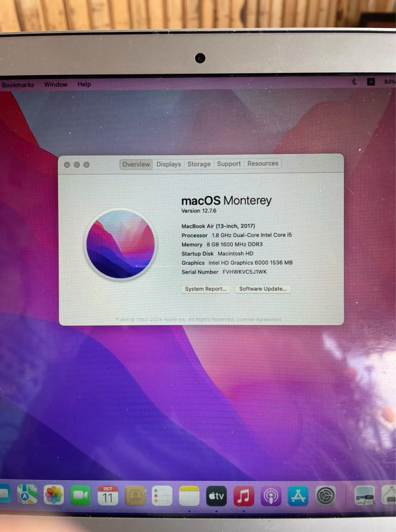Switch to the Displays tab
Viewport: 396px width, 532px height.
click(169, 164)
